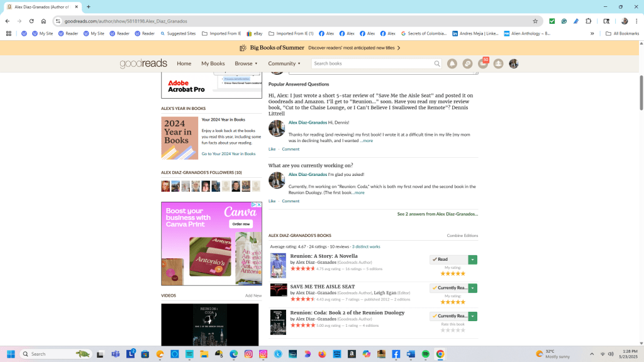Toggle Currently Reading for Reunion: Coda
Screen dimensions: 644x362
(x=448, y=316)
